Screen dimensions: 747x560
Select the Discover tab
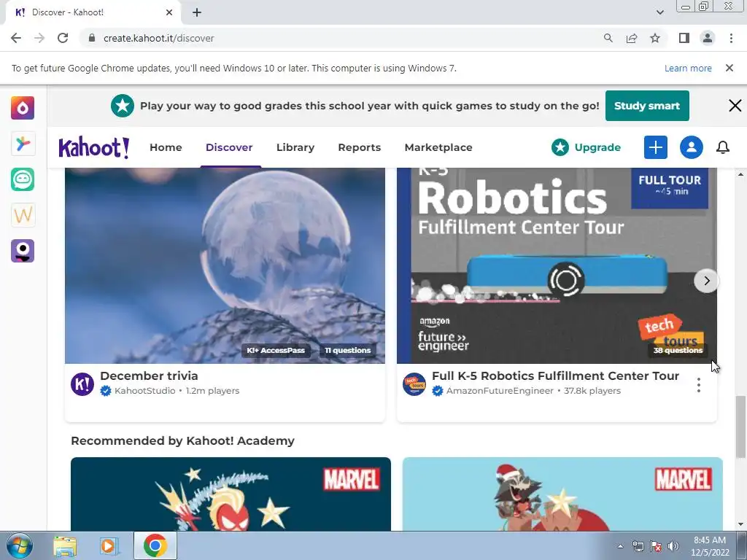(229, 147)
